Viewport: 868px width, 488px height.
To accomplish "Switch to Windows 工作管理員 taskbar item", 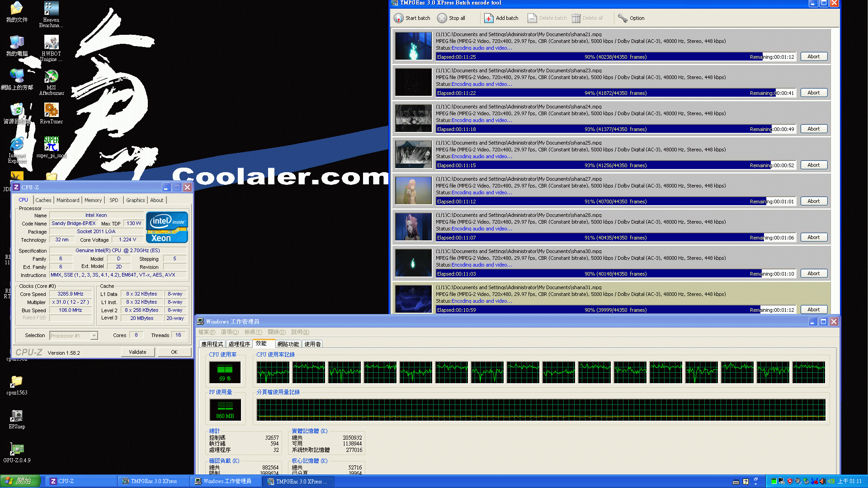I will (226, 481).
